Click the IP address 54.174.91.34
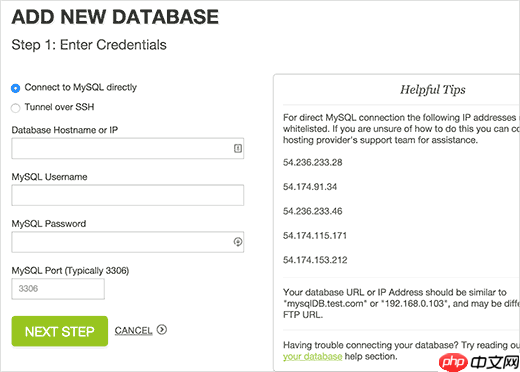The image size is (520, 372). (310, 187)
